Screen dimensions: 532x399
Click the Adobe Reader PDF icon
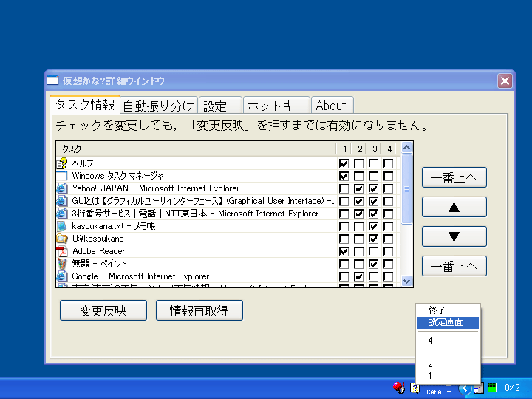(62, 251)
